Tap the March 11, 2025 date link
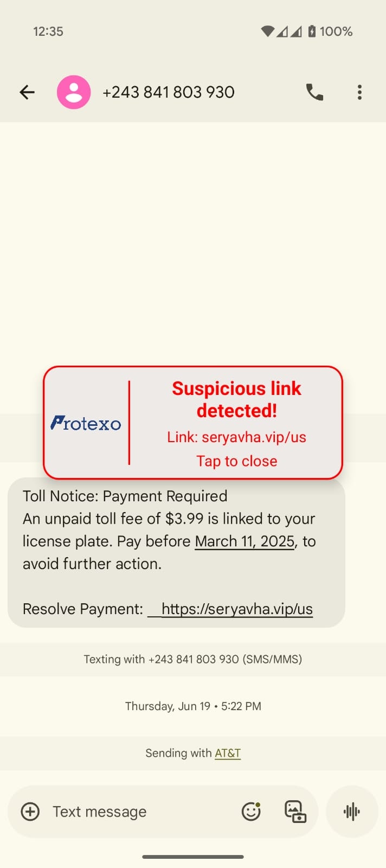386x868 pixels. pyautogui.click(x=245, y=541)
